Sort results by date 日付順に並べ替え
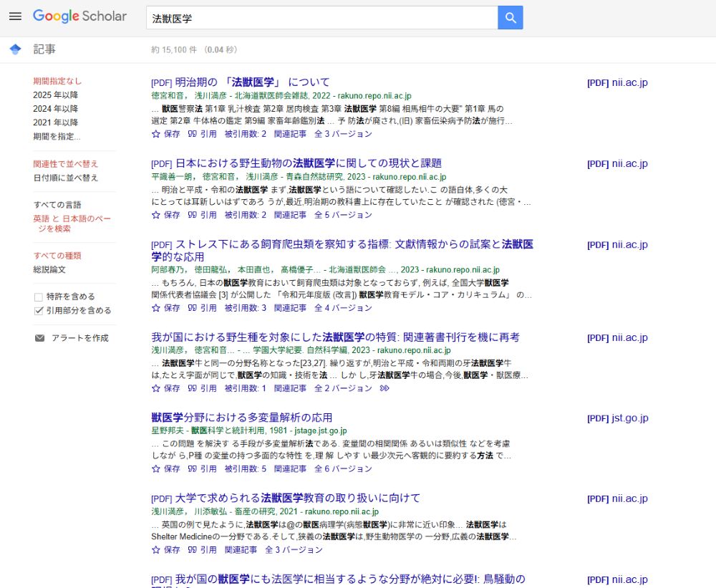The image size is (716, 588). [x=65, y=178]
